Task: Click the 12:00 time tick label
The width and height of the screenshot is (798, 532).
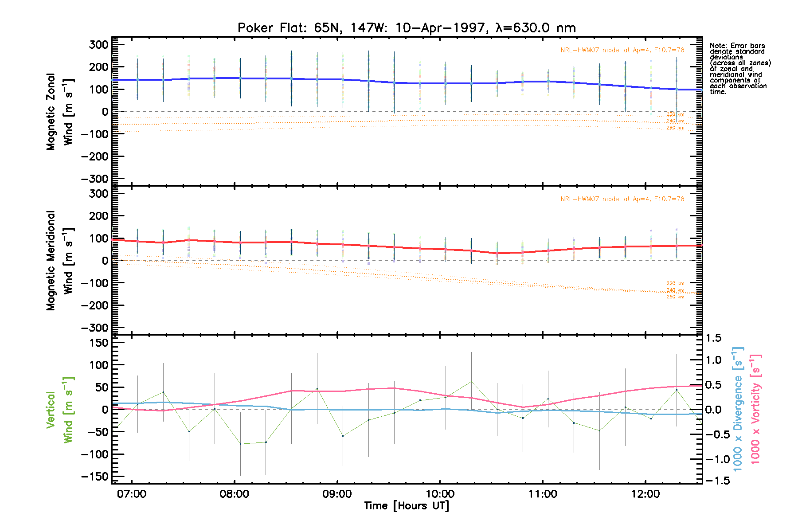Action: pos(645,494)
